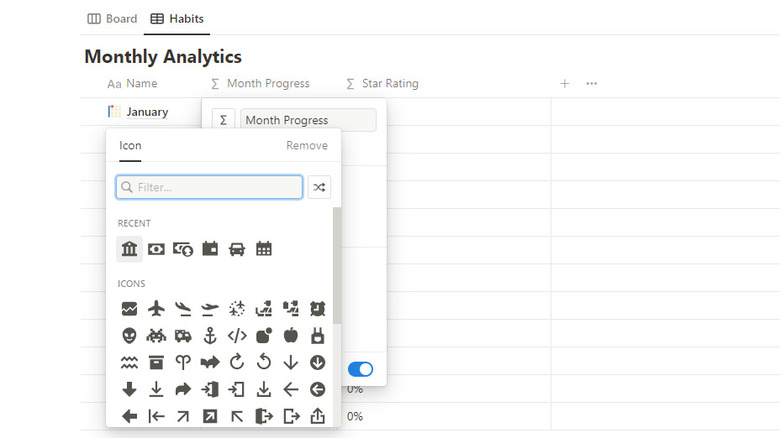This screenshot has height=438, width=780.
Task: Pick the diagonal up-left arrow icon
Action: pyautogui.click(x=237, y=416)
